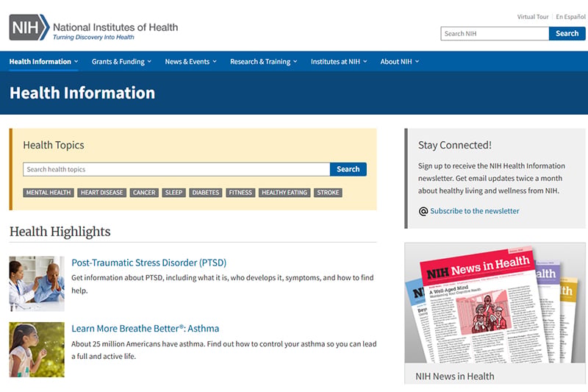Expand About NIH menu chevron
588x392 pixels.
[417, 61]
